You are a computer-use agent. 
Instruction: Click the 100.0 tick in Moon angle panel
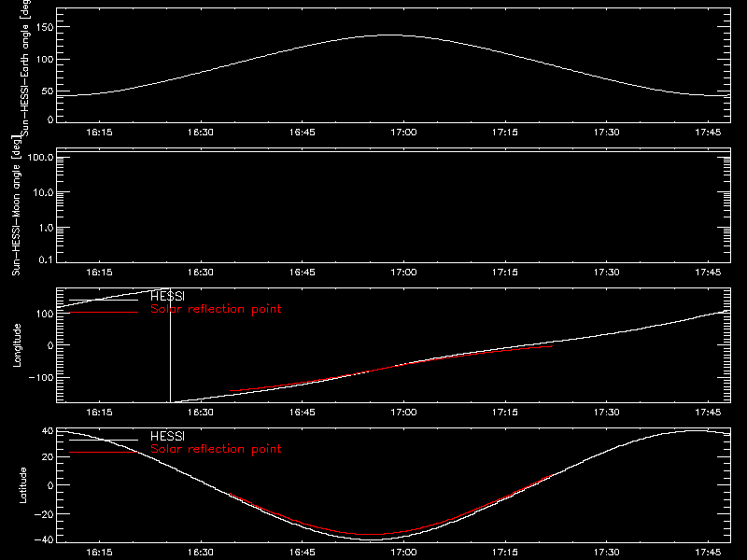pyautogui.click(x=40, y=157)
